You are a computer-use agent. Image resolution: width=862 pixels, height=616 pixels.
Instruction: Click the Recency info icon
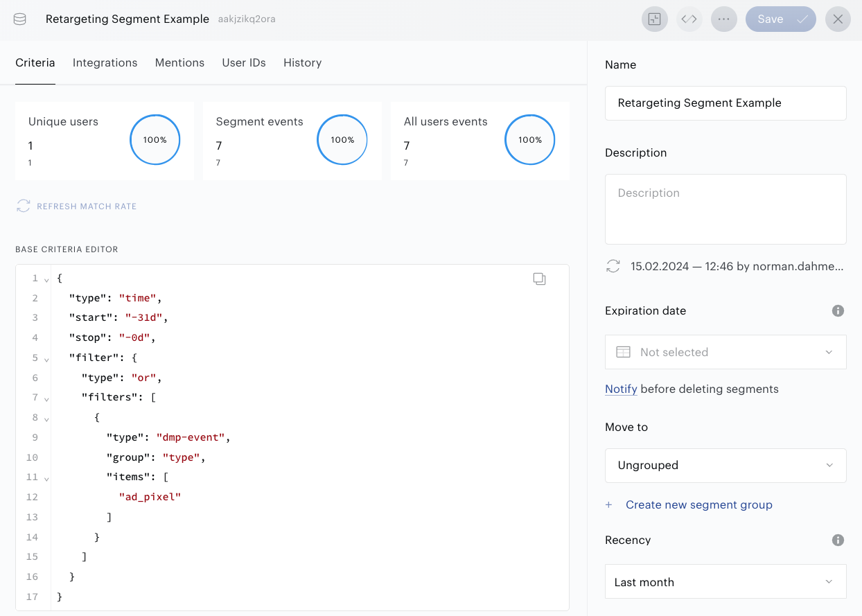click(x=838, y=540)
